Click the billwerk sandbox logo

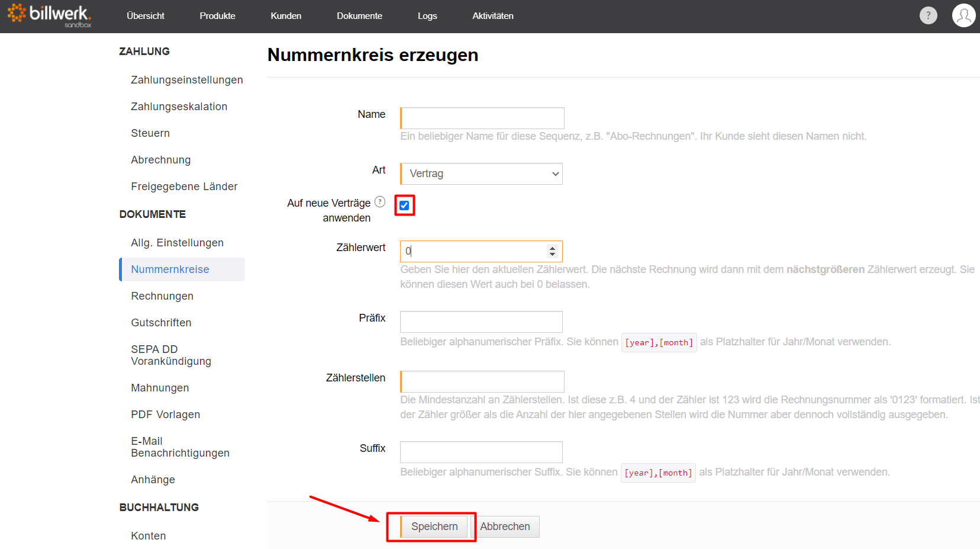49,15
